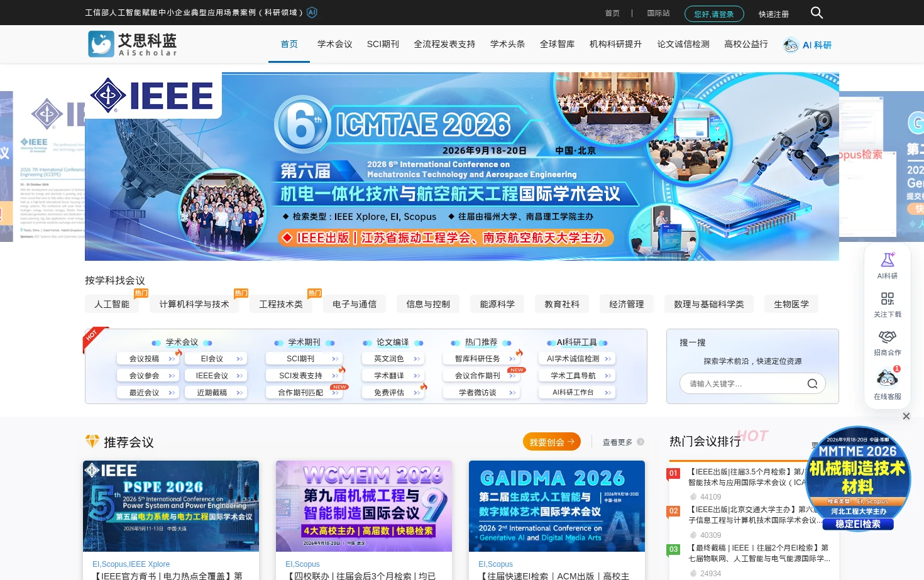Select the 人工智能 subject category
The image size is (924, 580).
point(112,304)
